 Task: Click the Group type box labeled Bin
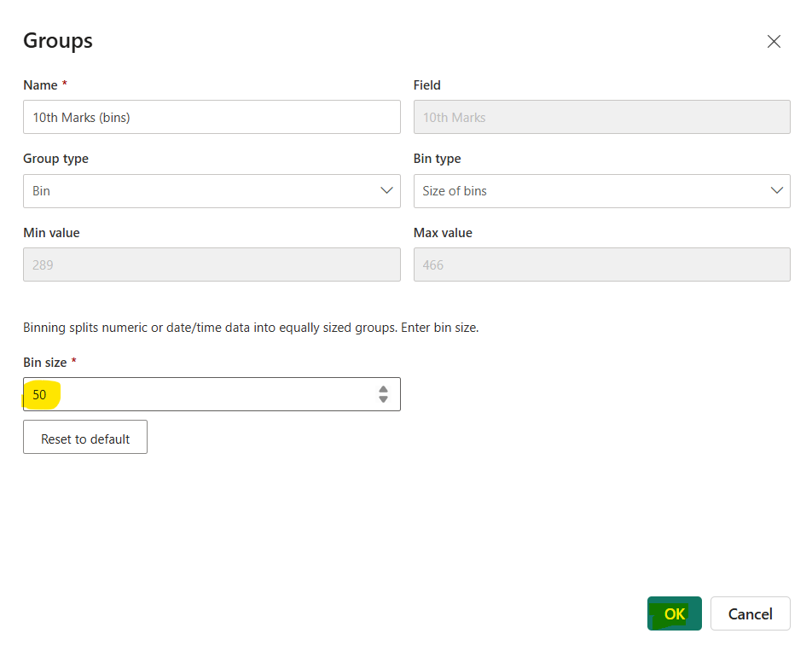coord(212,191)
